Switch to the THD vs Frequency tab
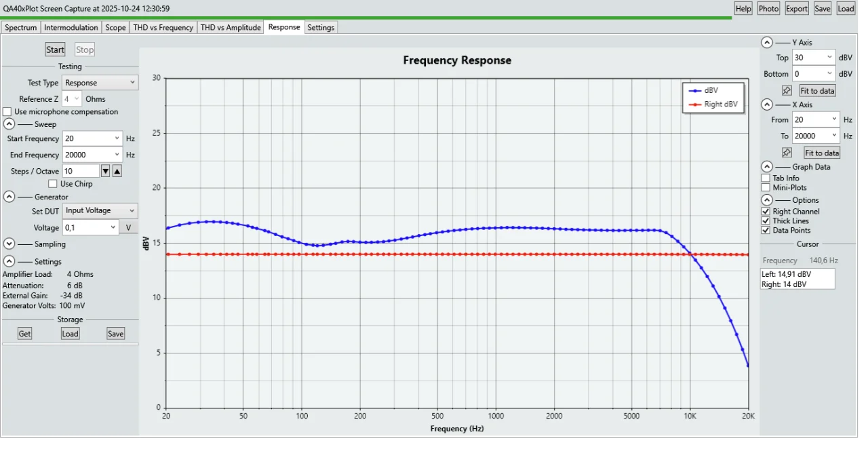The height and width of the screenshot is (462, 868). (x=163, y=28)
